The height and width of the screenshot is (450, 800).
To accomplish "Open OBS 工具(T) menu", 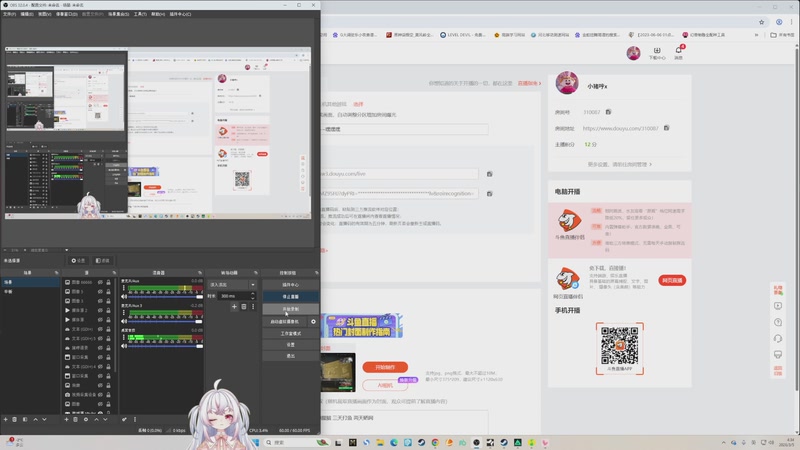I will click(x=140, y=14).
